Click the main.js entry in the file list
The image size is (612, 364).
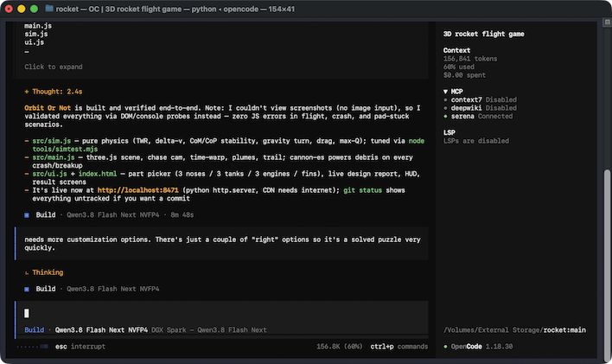[38, 26]
